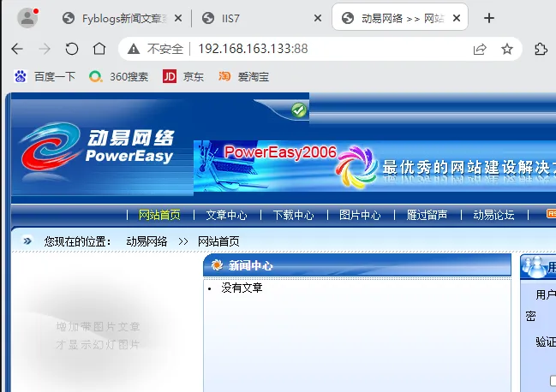Open 图片中心 in navigation menu

pos(360,215)
